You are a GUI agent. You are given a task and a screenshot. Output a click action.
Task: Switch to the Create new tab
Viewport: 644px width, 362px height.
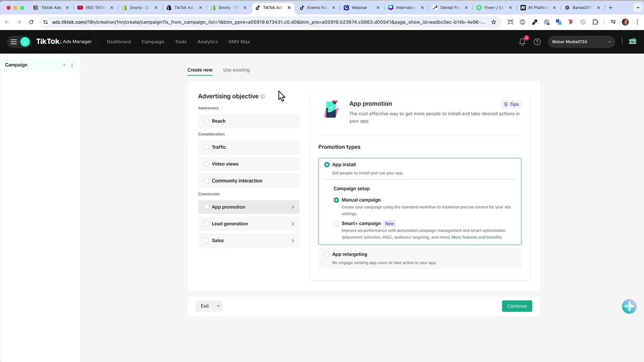(200, 70)
